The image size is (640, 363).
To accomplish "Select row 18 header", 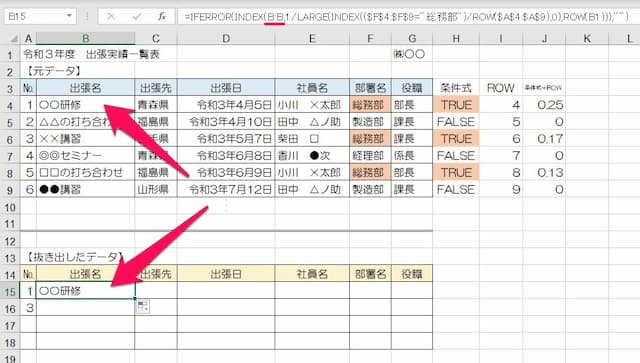I will point(10,342).
